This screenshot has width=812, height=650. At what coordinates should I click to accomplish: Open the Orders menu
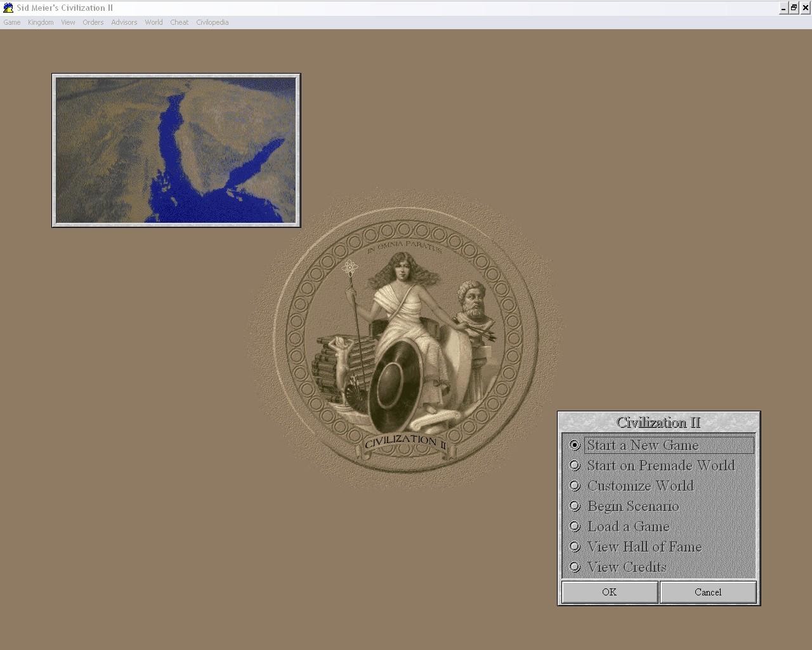click(x=93, y=22)
